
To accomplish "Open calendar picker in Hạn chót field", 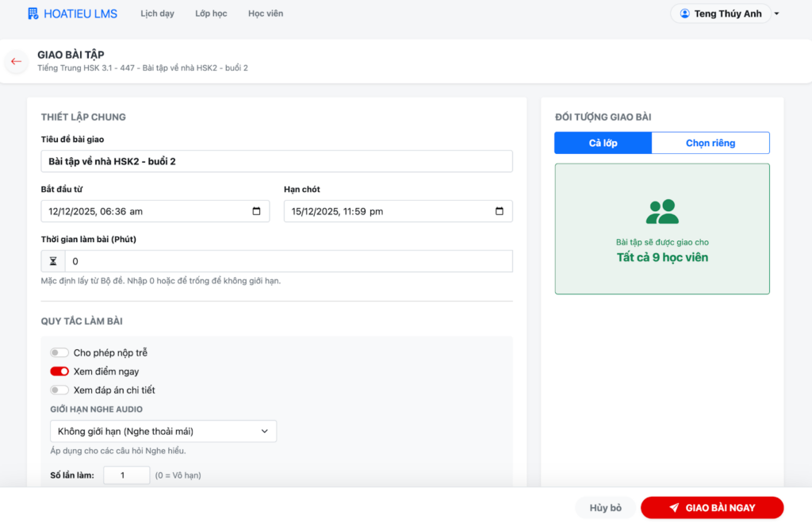I will tap(499, 212).
